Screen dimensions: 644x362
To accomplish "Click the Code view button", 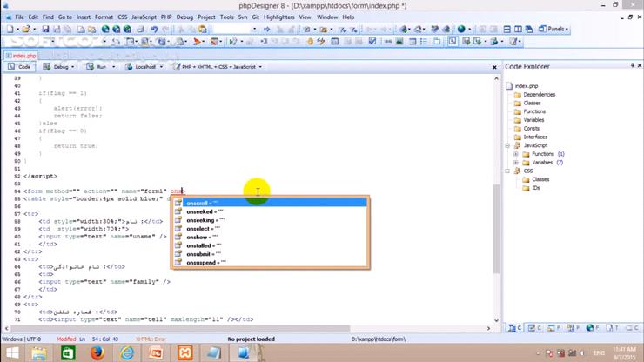I will point(19,66).
